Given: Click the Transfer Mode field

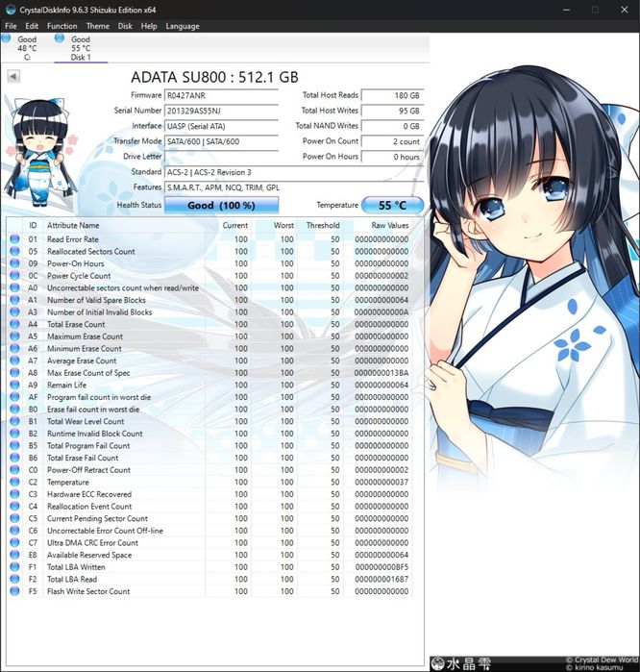Looking at the screenshot, I should [221, 142].
